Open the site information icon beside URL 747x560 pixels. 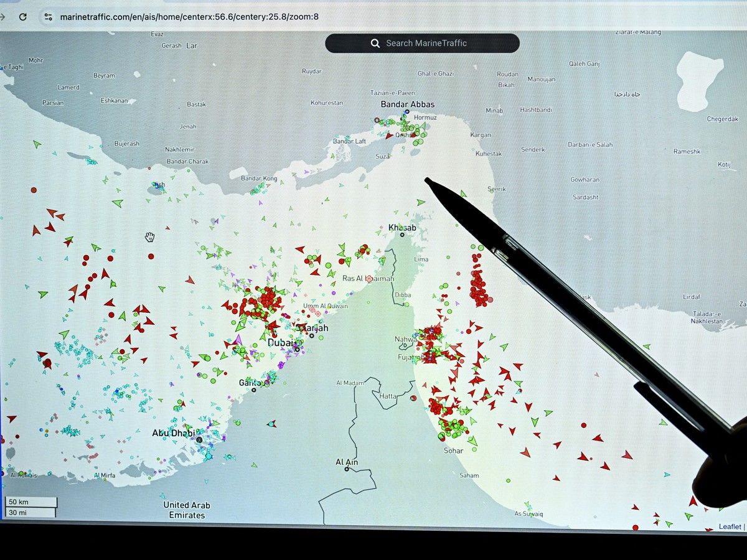tap(47, 17)
